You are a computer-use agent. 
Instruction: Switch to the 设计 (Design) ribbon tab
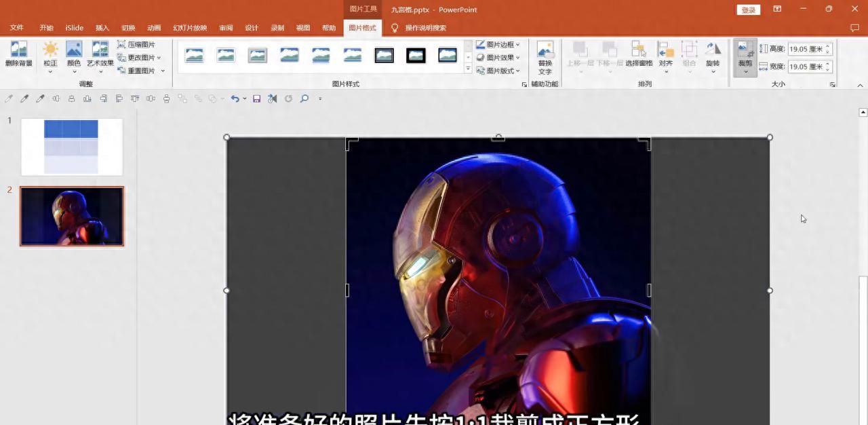[x=252, y=28]
